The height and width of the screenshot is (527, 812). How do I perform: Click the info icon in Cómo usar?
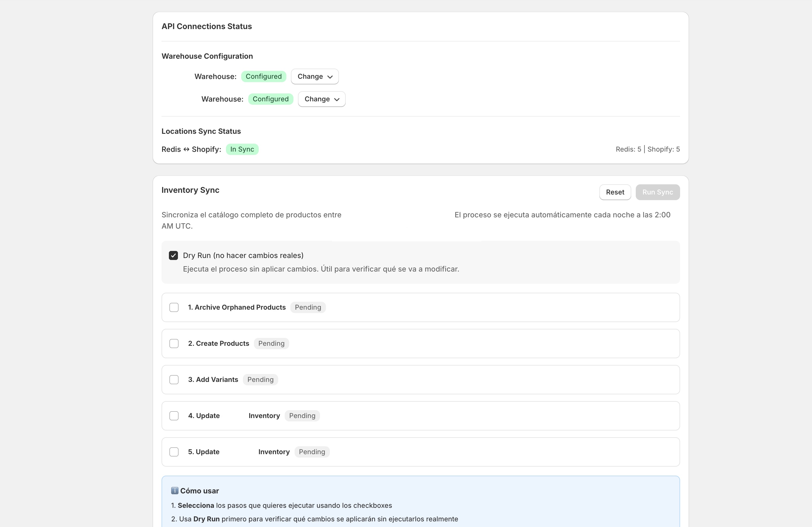point(175,491)
